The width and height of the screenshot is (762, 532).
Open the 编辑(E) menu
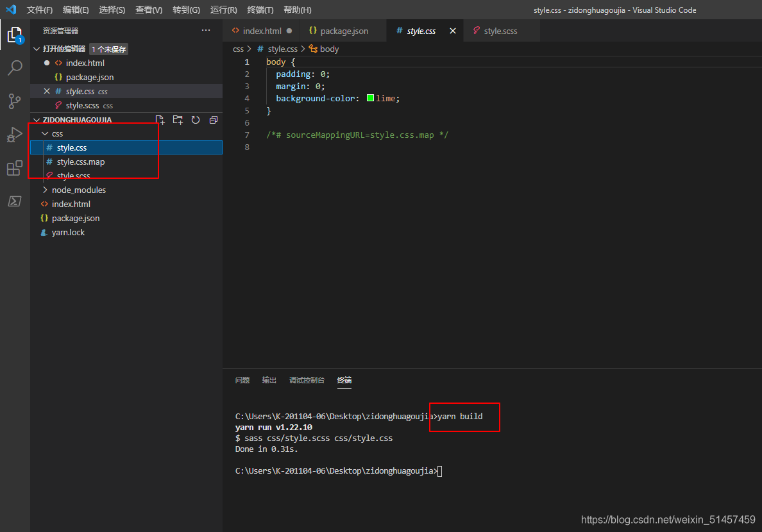[76, 10]
